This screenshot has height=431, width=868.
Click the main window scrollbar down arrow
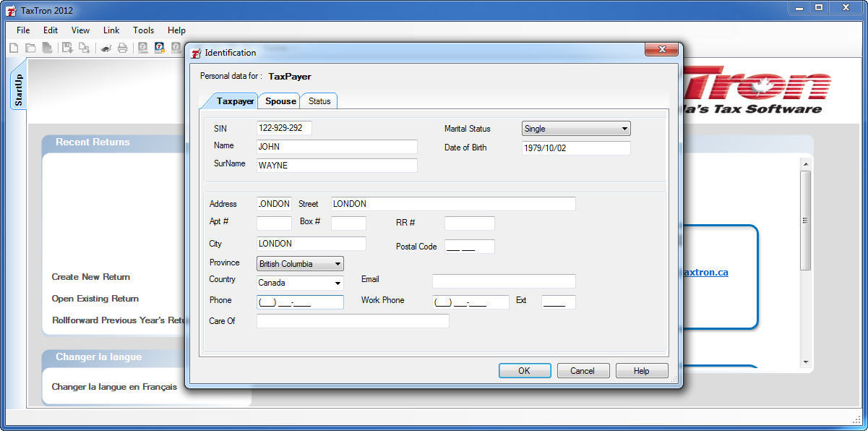pyautogui.click(x=805, y=362)
